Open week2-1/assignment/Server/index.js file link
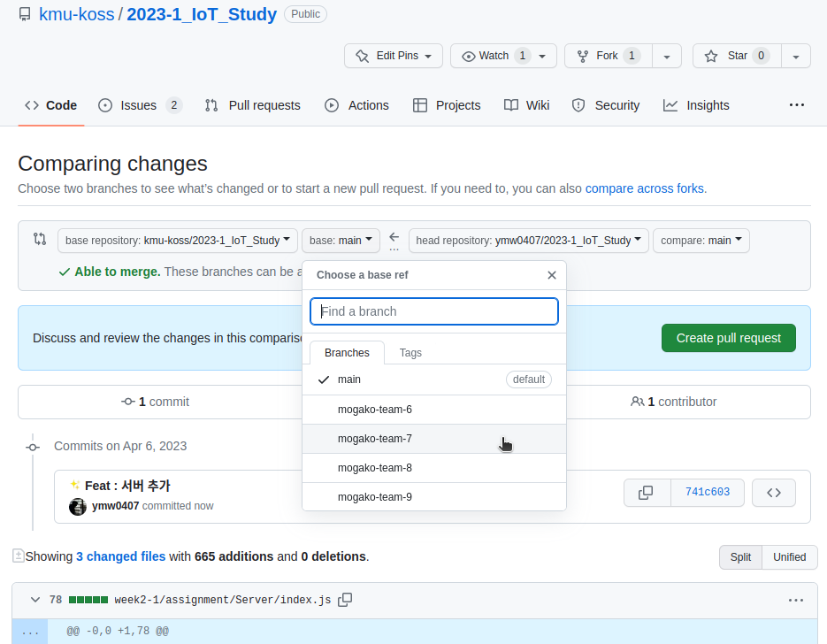 click(x=223, y=601)
